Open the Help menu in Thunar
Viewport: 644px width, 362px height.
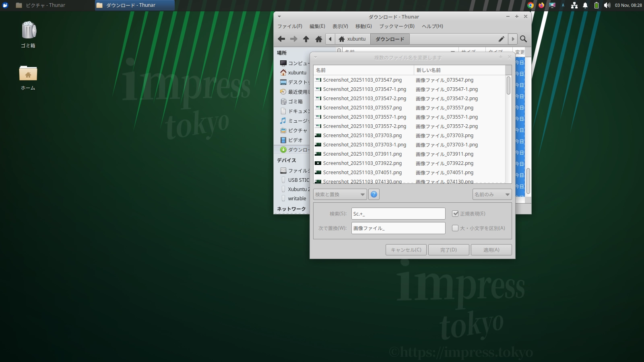[432, 26]
